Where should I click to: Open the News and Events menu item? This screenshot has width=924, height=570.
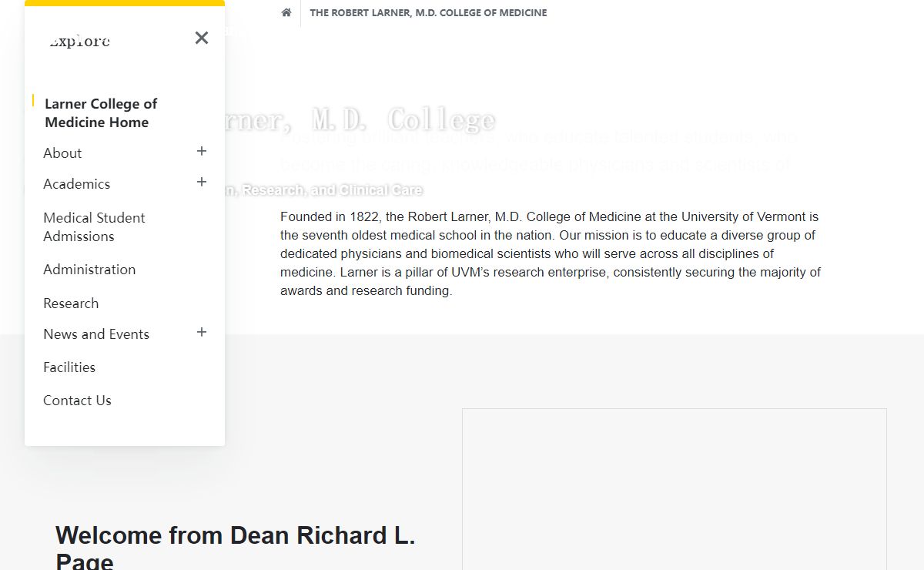click(96, 334)
